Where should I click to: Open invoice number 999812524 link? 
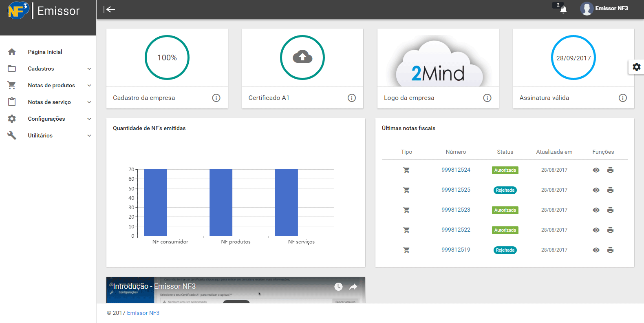[456, 170]
